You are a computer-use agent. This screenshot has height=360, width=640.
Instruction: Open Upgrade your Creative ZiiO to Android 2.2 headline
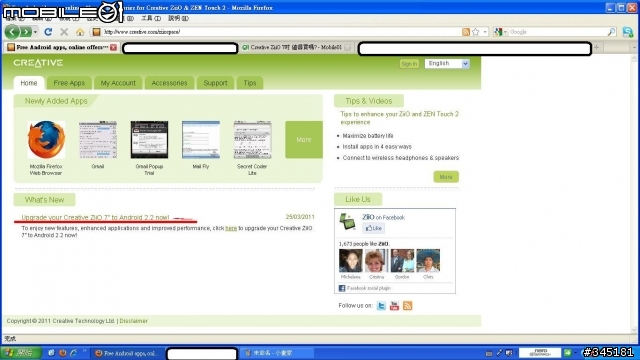coord(95,218)
